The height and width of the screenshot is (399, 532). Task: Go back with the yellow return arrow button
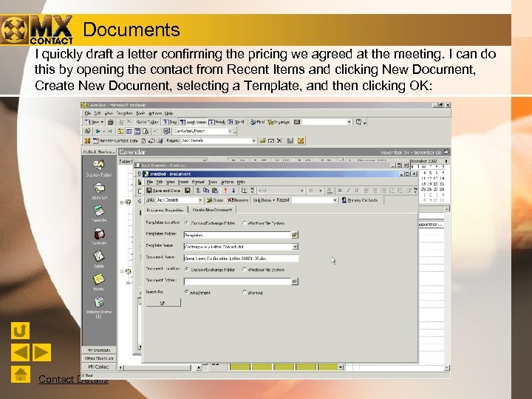tap(20, 330)
